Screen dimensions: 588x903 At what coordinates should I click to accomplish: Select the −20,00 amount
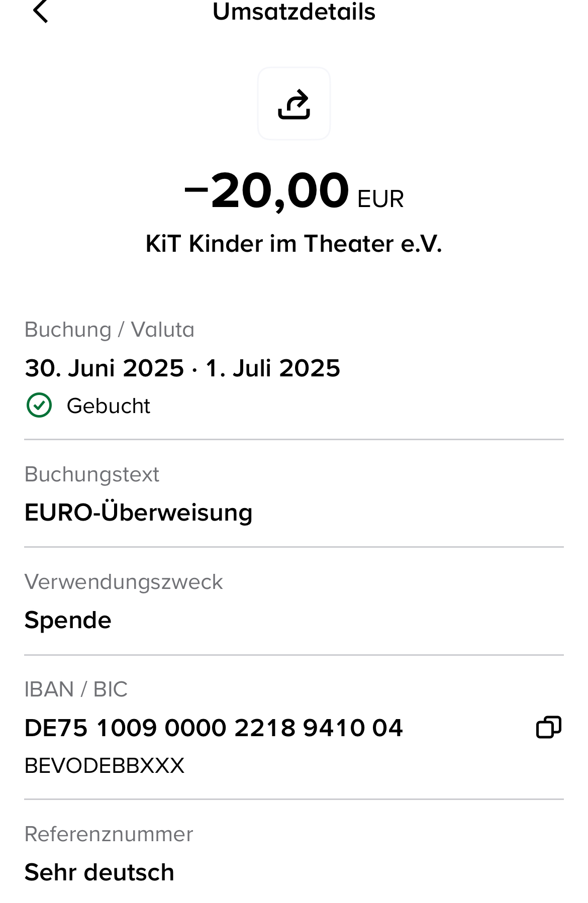[x=267, y=191]
